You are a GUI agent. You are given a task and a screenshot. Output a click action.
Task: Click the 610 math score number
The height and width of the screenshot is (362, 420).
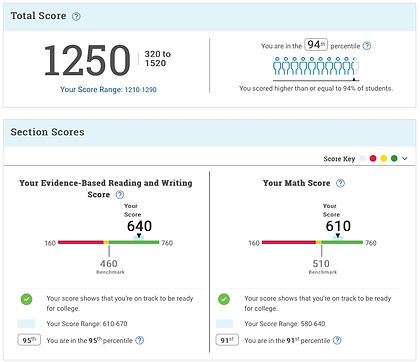click(x=338, y=226)
